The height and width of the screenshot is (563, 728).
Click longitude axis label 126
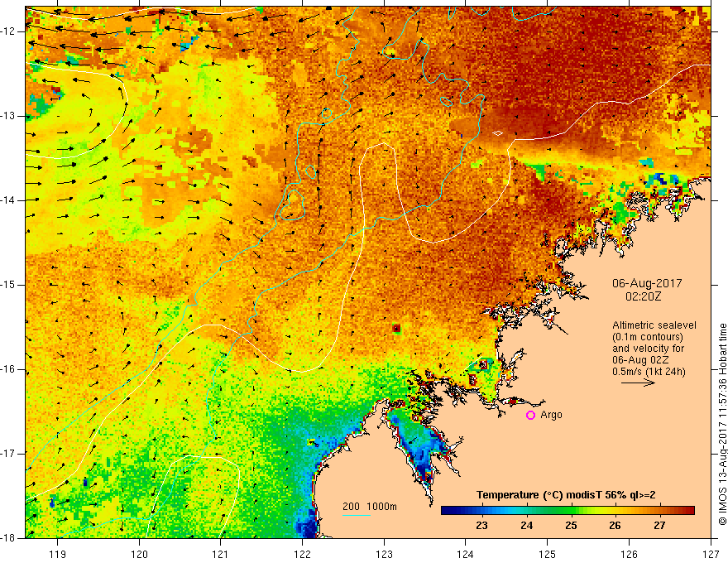tap(629, 554)
